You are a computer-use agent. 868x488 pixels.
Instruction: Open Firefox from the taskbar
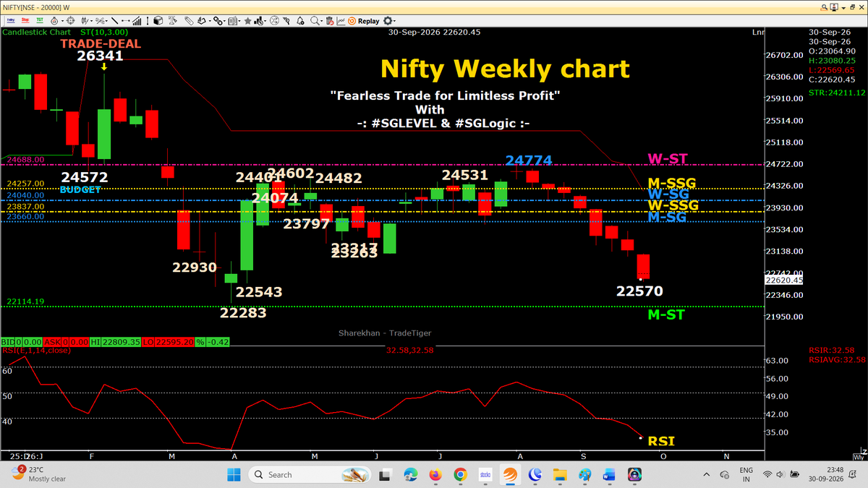pyautogui.click(x=435, y=475)
